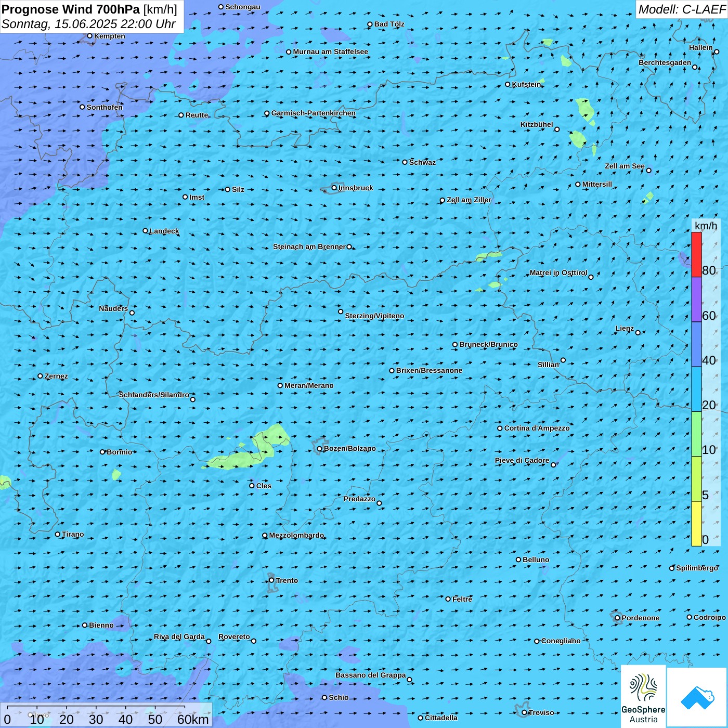The width and height of the screenshot is (728, 728).
Task: Click the 'Bassano del Grappa' label
Action: 371,675
